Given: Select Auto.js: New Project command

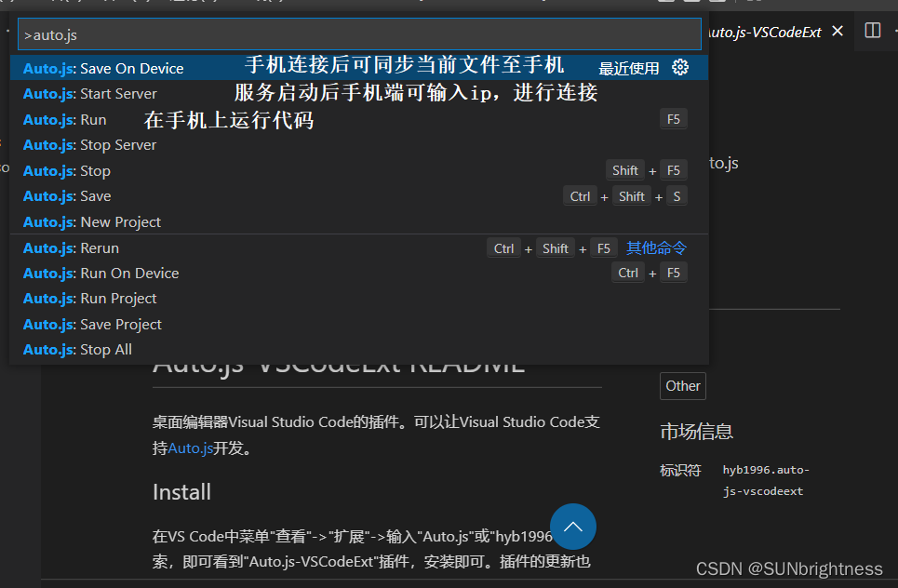Looking at the screenshot, I should [x=359, y=221].
